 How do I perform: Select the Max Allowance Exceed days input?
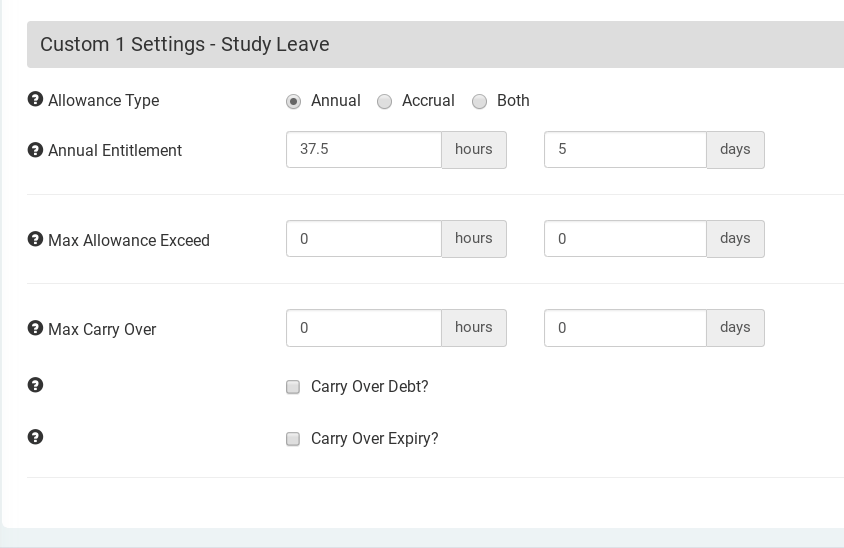(625, 239)
